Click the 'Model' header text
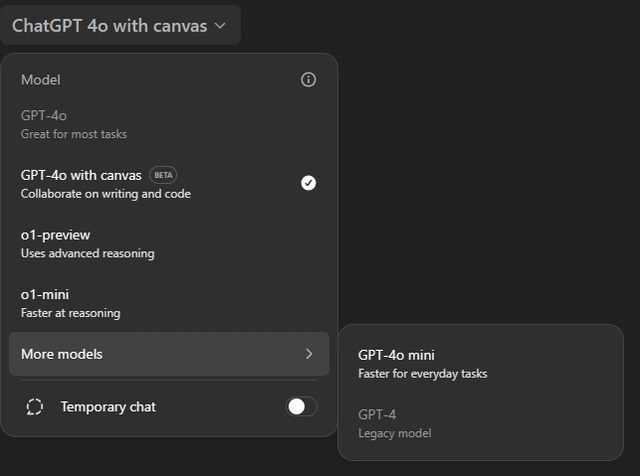Viewport: 640px width, 476px height. click(x=41, y=80)
